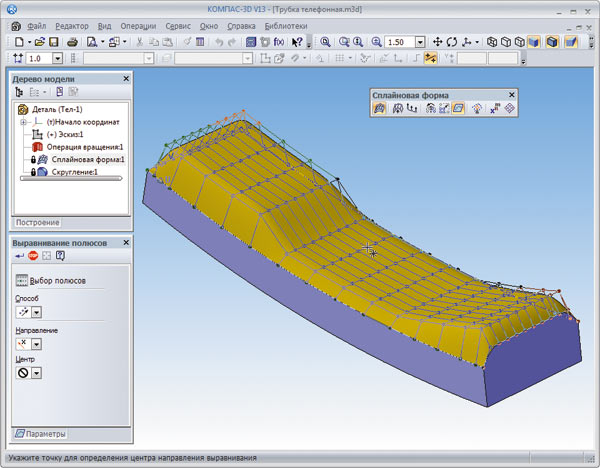Open the Способ method dropdown
This screenshot has height=468, width=600.
point(36,311)
